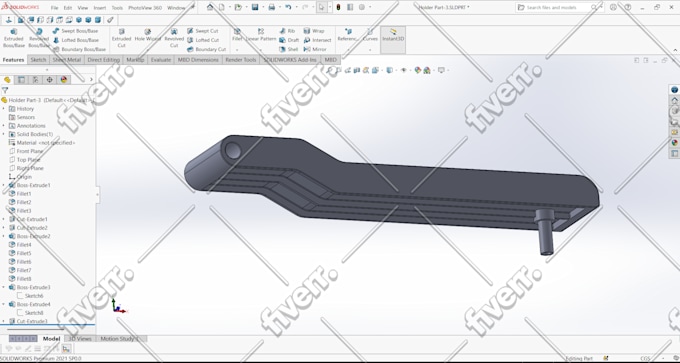Viewport: 680px width, 363px height.
Task: Choose the Shell feature tool
Action: (289, 49)
